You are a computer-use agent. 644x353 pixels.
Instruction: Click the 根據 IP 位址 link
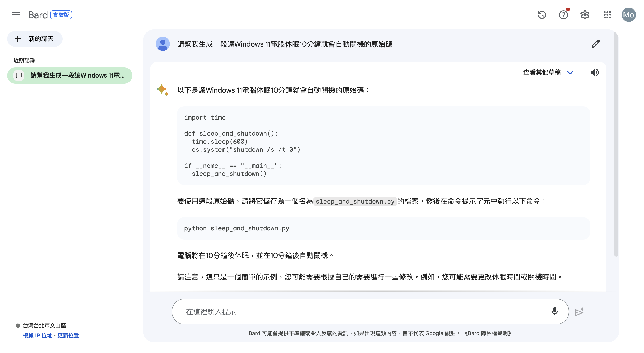pos(37,336)
